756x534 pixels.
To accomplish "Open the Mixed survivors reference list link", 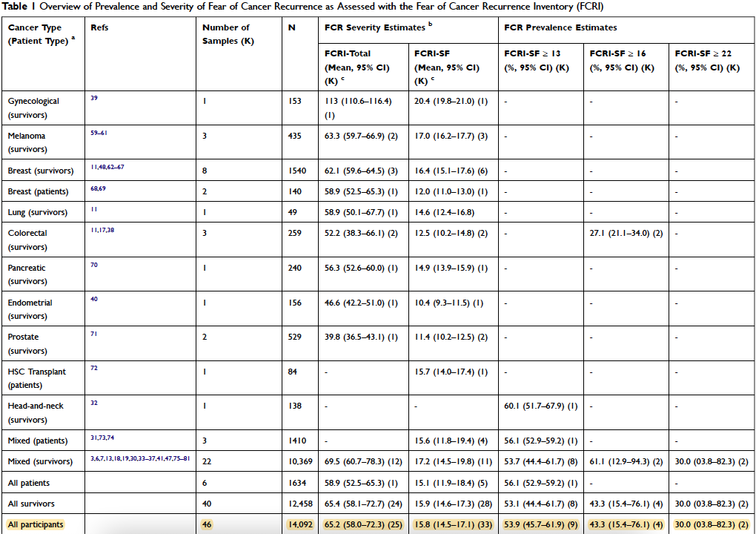I will pos(140,458).
